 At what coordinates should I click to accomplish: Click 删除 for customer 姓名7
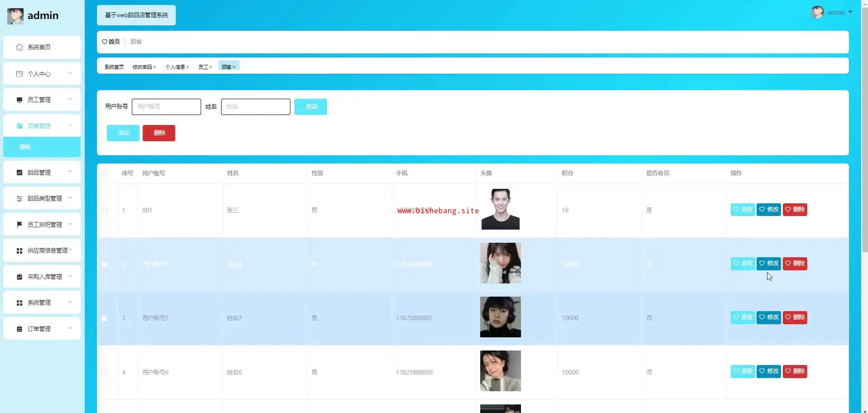tap(795, 317)
